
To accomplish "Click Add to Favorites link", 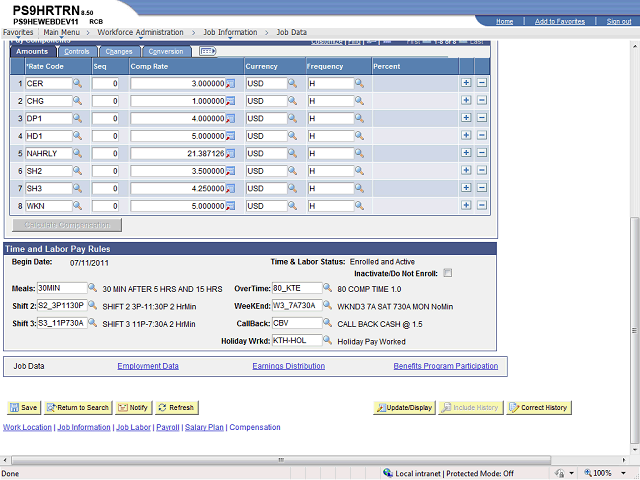I will (x=560, y=22).
